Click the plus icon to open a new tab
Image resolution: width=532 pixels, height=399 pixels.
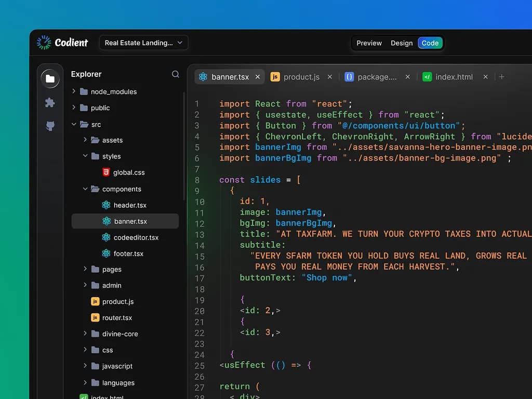click(501, 76)
